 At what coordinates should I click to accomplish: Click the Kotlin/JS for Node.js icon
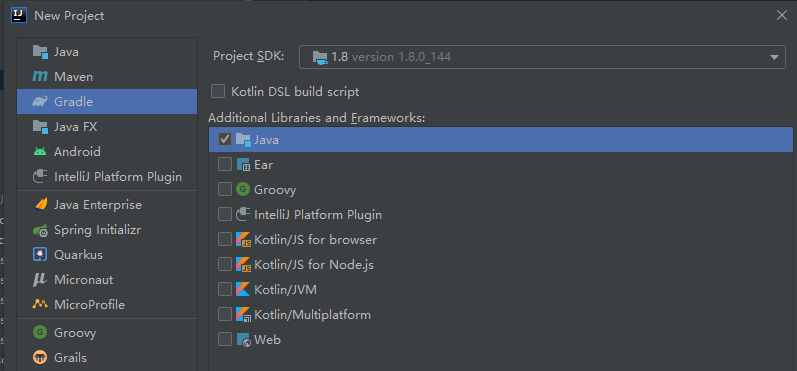point(243,265)
